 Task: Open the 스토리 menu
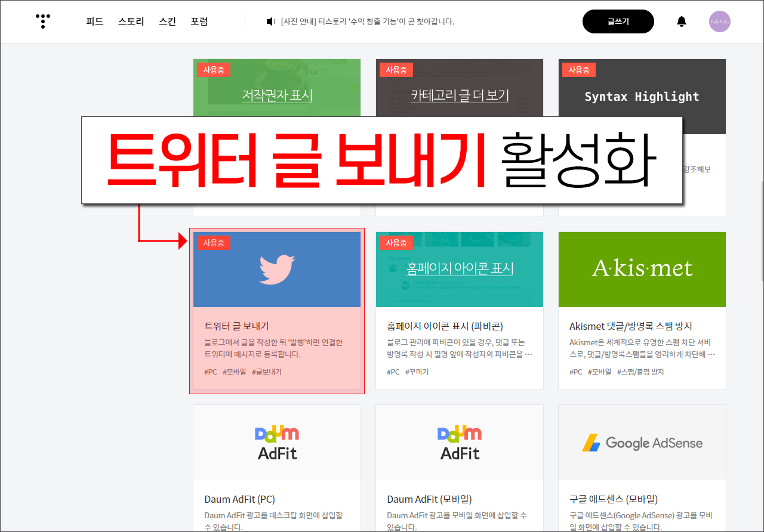131,21
